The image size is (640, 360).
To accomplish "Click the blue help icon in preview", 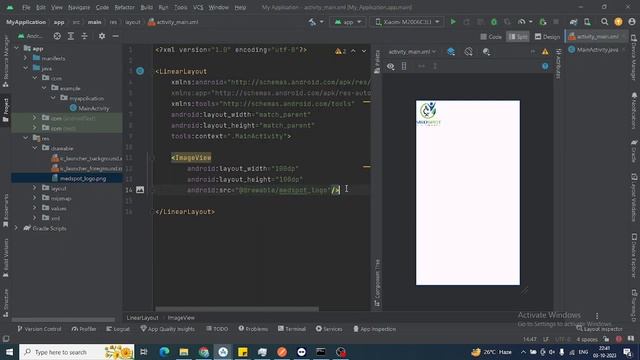I will pos(545,66).
